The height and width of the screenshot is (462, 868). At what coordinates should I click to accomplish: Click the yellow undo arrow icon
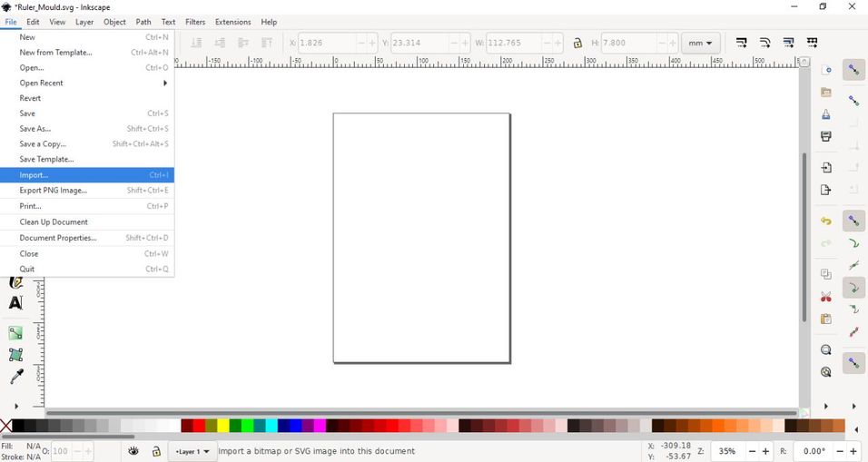826,221
